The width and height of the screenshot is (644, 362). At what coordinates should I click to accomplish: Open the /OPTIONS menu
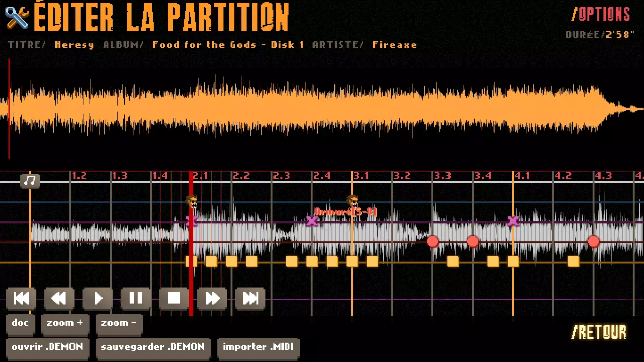[601, 14]
